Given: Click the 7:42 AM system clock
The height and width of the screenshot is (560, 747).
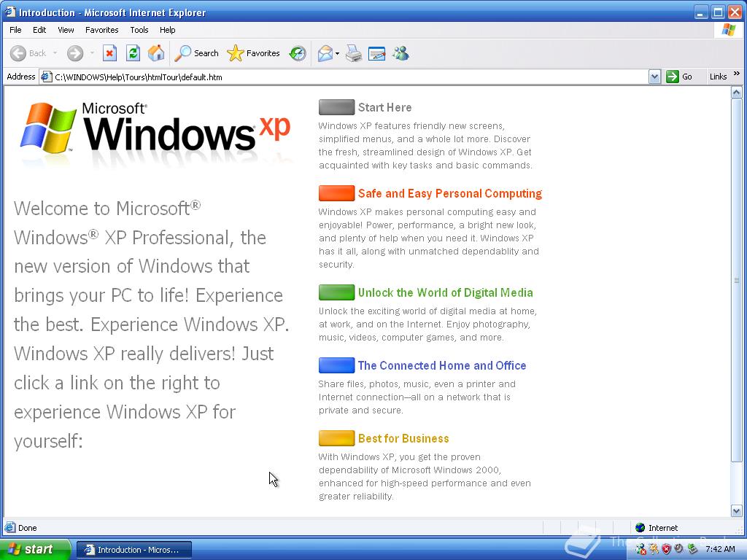Looking at the screenshot, I should click(720, 550).
